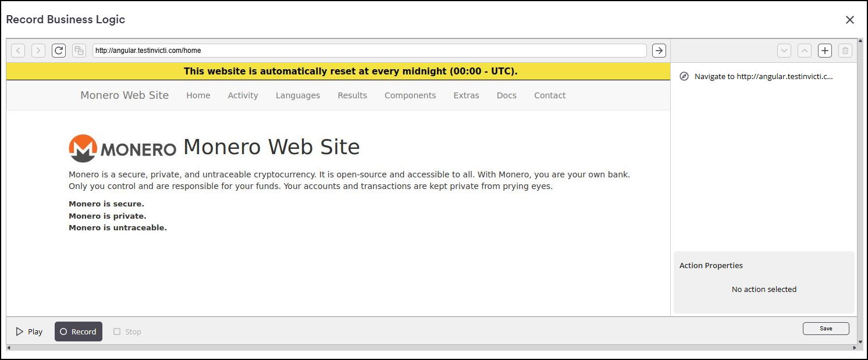The height and width of the screenshot is (360, 868).
Task: Reload the page with the refresh icon
Action: click(59, 51)
